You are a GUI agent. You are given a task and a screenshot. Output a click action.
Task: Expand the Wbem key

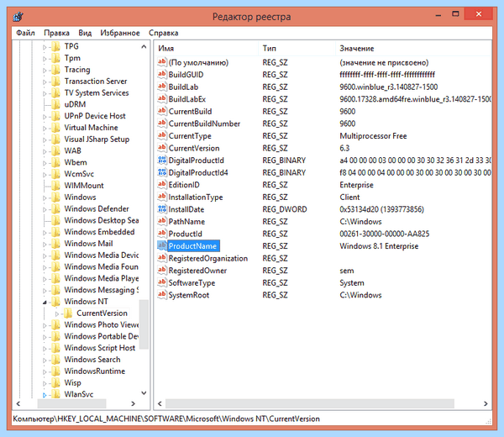[45, 163]
